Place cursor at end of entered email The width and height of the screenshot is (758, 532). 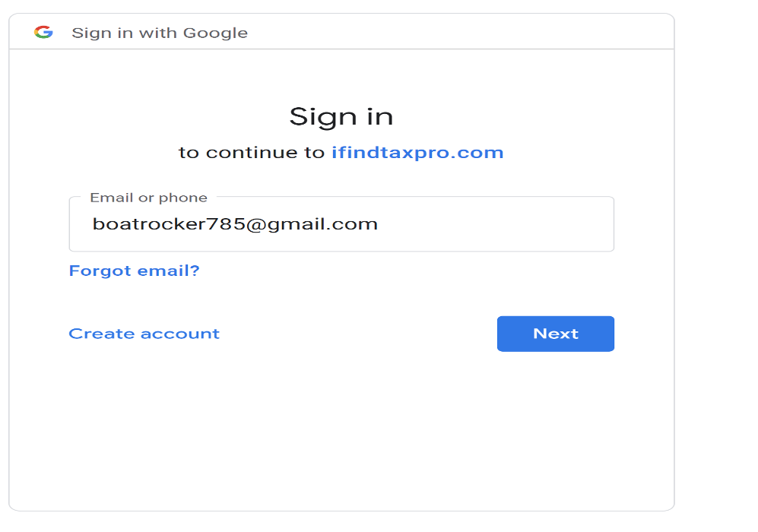(379, 224)
